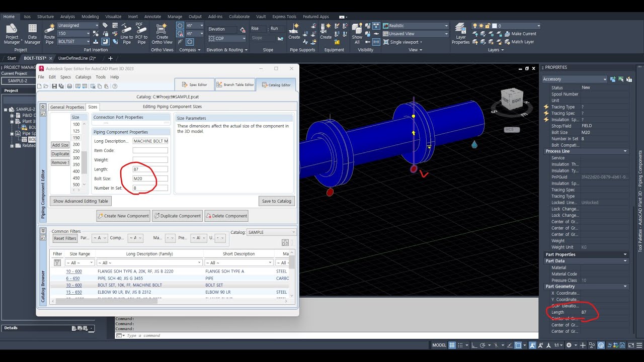Click the Bolt Size field showing M20
Screen dimensions: 644x362
coord(150,178)
